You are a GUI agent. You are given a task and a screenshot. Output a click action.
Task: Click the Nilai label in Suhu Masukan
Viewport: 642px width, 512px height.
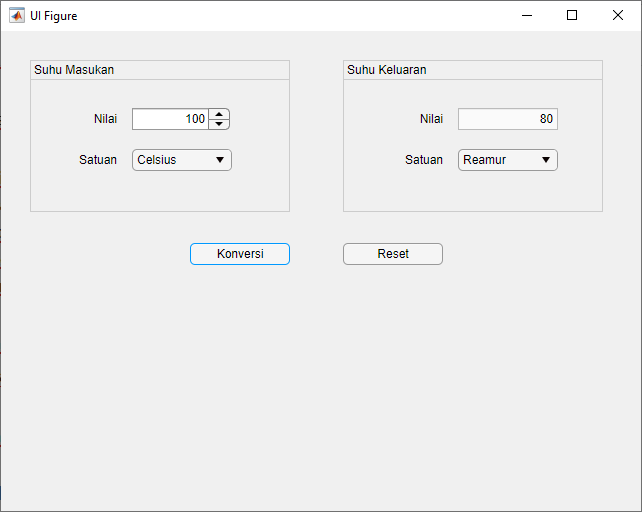105,119
